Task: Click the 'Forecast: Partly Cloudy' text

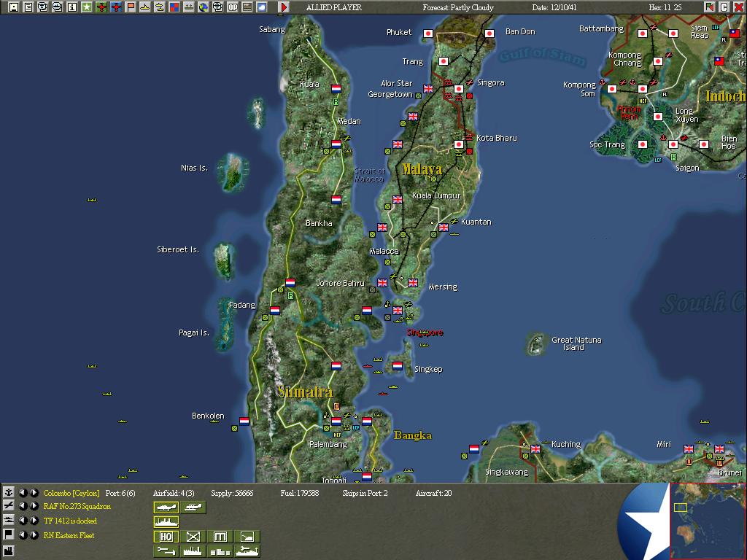Action: pyautogui.click(x=458, y=7)
